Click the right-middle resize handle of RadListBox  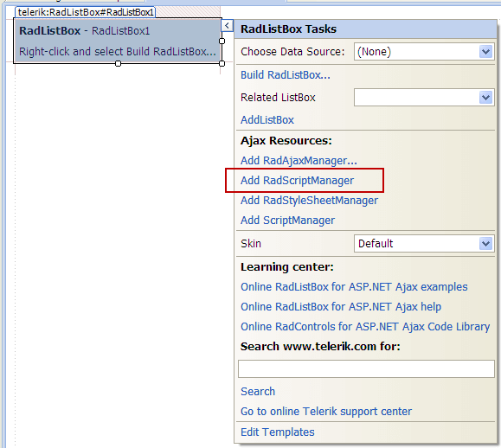[222, 41]
